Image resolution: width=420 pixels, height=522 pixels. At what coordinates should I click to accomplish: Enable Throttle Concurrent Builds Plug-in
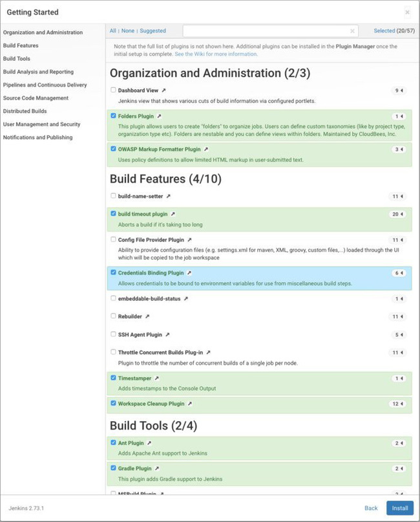tap(113, 352)
